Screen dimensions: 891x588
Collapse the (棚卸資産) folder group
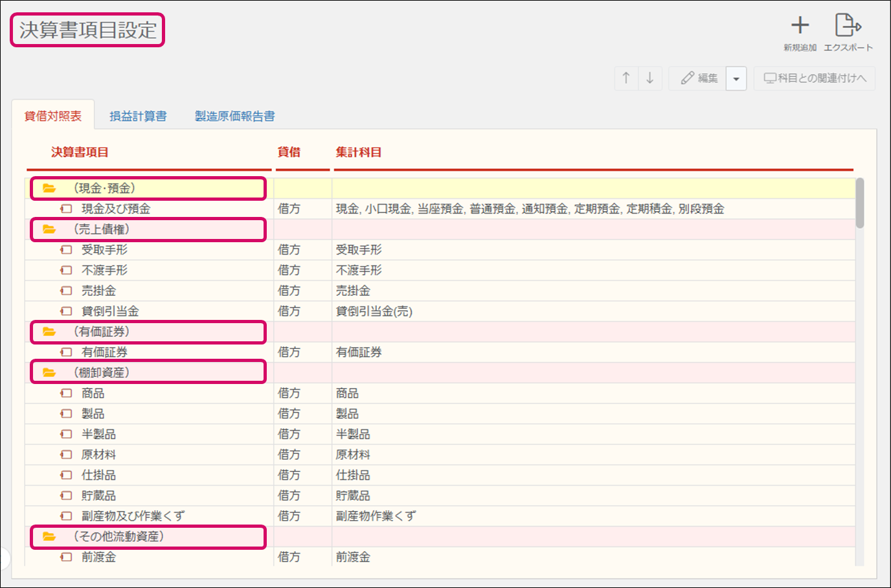point(49,372)
